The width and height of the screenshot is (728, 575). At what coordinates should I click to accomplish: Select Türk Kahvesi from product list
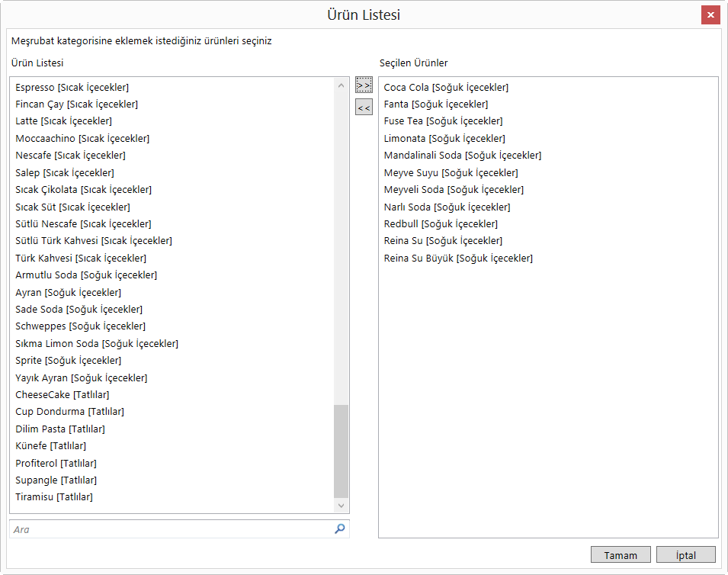[x=81, y=259]
